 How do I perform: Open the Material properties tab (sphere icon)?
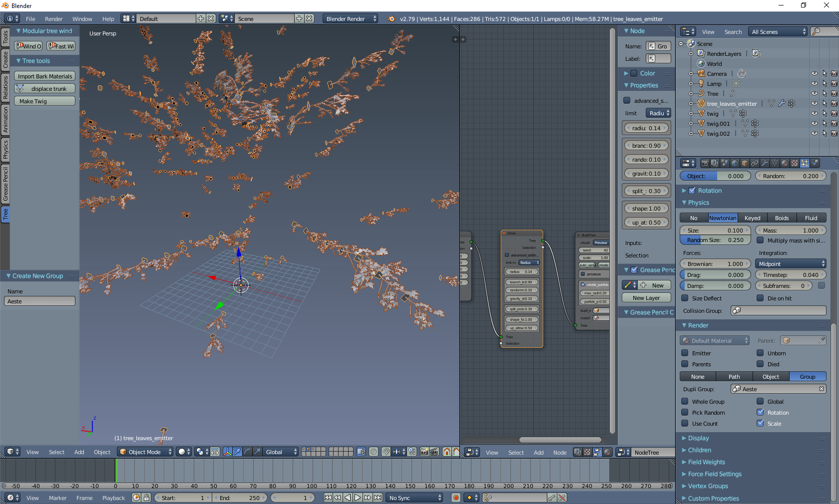tap(785, 163)
